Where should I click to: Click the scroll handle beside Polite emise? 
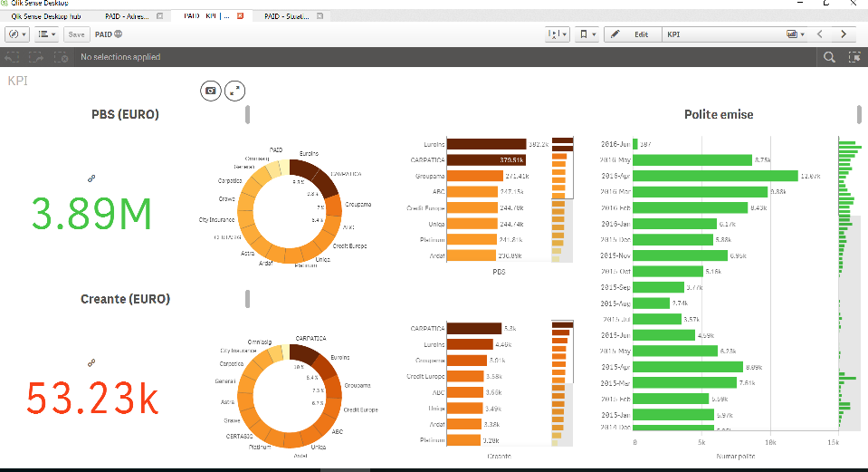[x=859, y=114]
